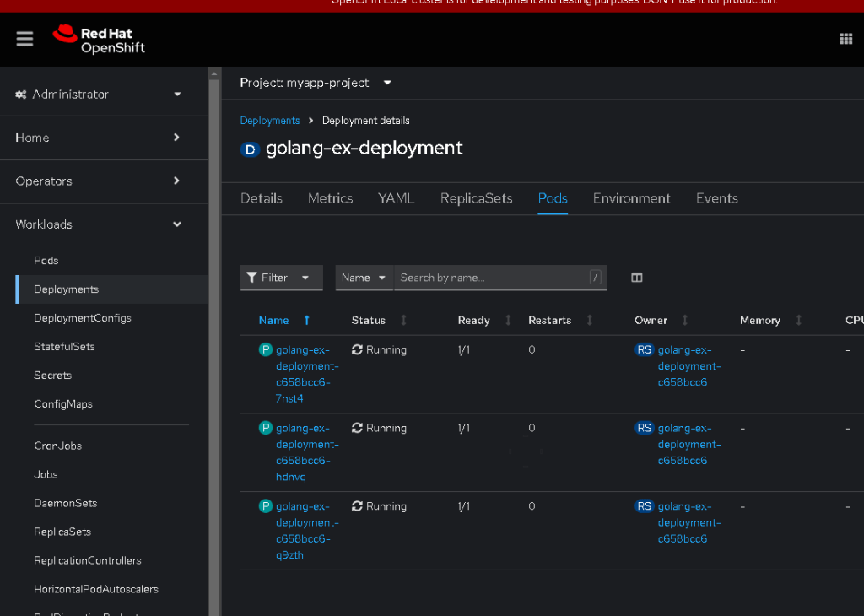The width and height of the screenshot is (864, 616).
Task: Click the slash shortcut hint in search box
Action: (x=595, y=277)
